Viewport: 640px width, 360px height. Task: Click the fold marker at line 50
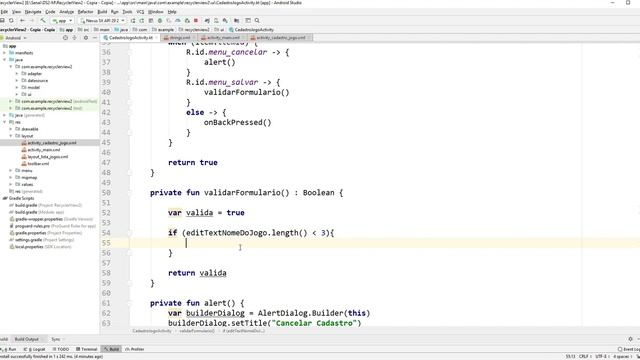point(130,193)
